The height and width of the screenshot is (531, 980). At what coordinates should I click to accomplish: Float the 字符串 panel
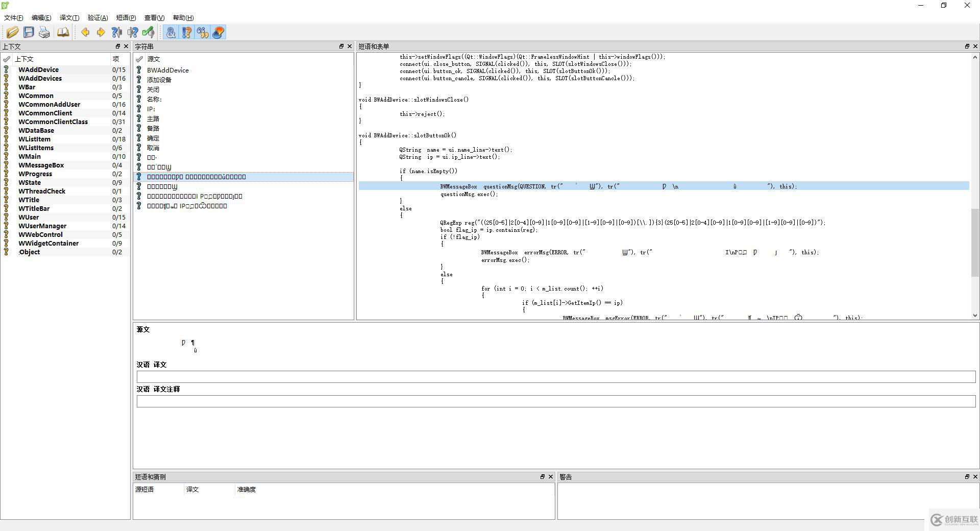pyautogui.click(x=341, y=46)
